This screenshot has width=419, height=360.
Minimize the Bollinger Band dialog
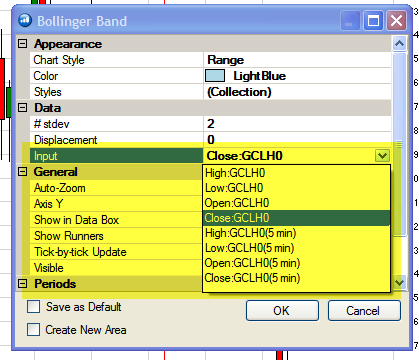[x=350, y=21]
